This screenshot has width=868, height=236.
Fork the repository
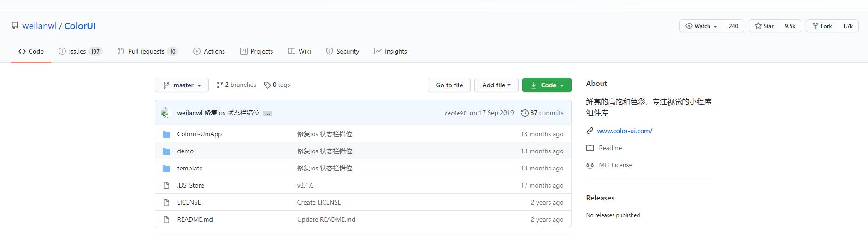coord(822,26)
